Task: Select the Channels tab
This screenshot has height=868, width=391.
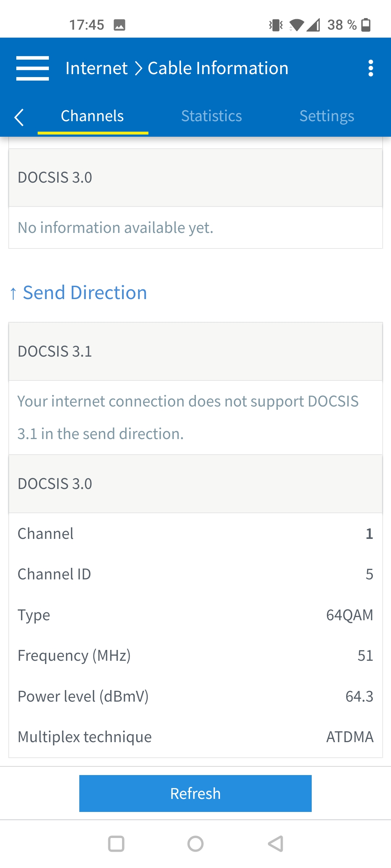Action: pos(92,116)
